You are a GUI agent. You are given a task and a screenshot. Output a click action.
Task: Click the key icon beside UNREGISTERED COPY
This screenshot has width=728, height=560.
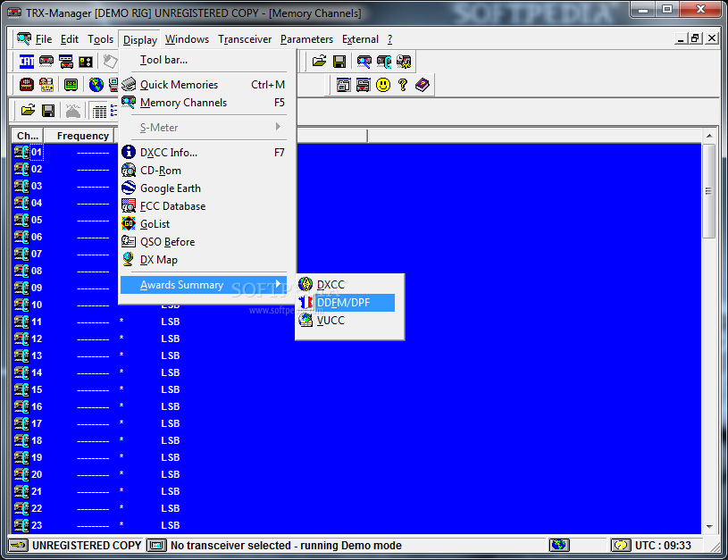point(19,545)
